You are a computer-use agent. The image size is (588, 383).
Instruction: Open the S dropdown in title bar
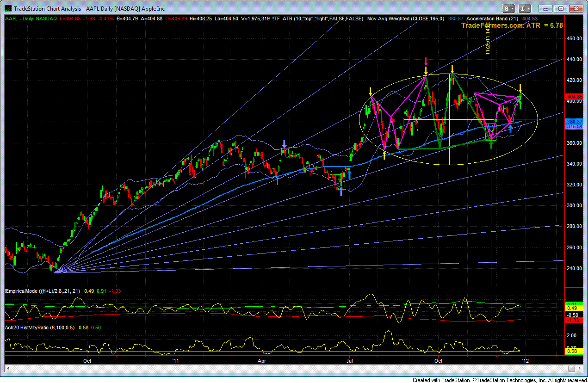(x=509, y=8)
